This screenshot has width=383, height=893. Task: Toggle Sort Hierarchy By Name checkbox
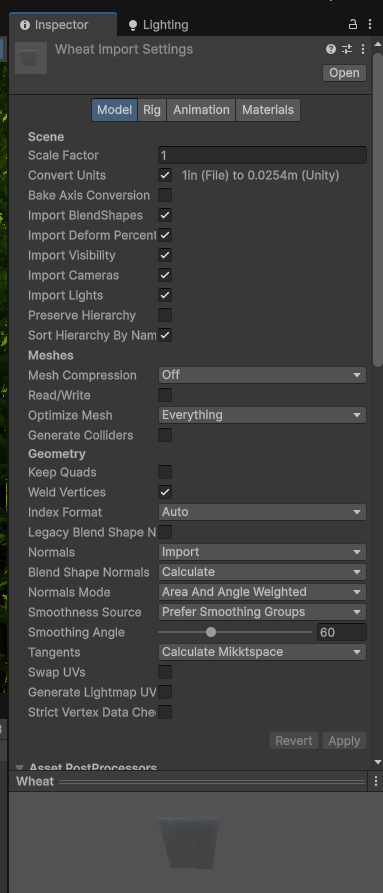[165, 335]
